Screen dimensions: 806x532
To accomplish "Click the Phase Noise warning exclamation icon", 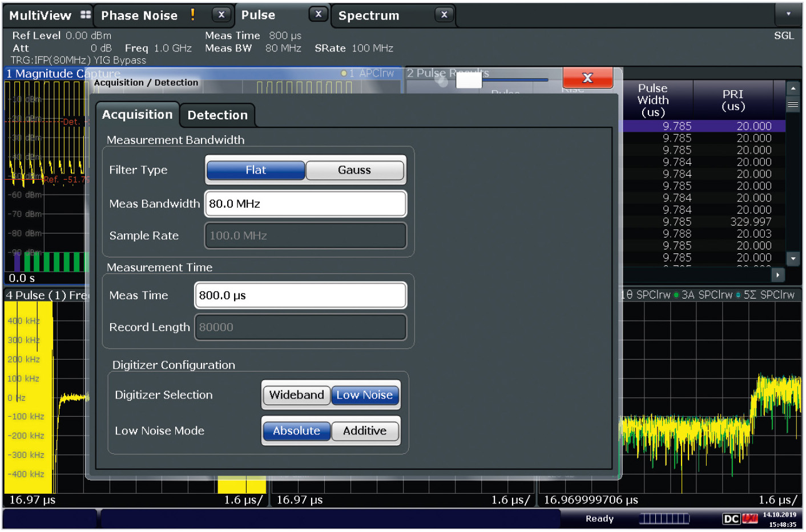I will tap(193, 15).
